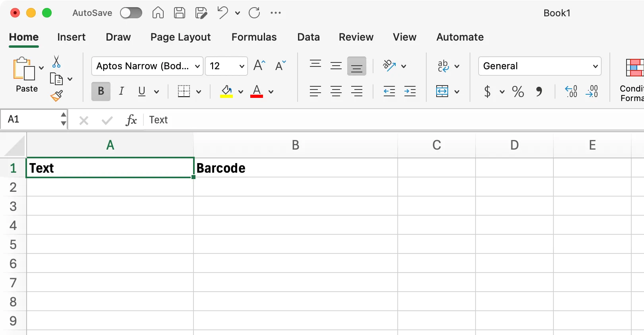
Task: Save the workbook with the floppy icon
Action: coord(180,13)
